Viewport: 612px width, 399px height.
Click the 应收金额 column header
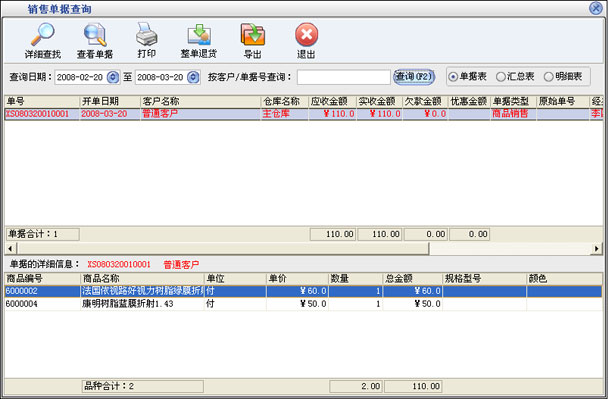click(332, 102)
